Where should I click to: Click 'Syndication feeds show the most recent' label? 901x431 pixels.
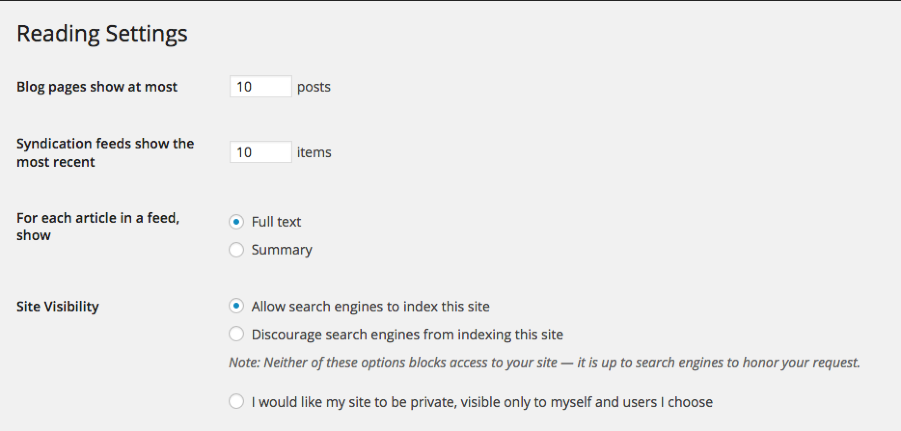[x=105, y=152]
